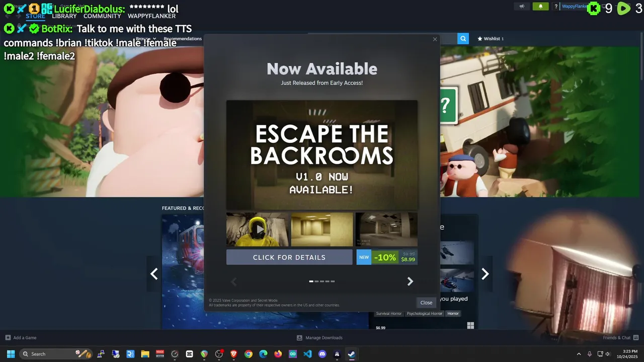
Task: Click the Psychological Horror tag
Action: click(x=425, y=313)
